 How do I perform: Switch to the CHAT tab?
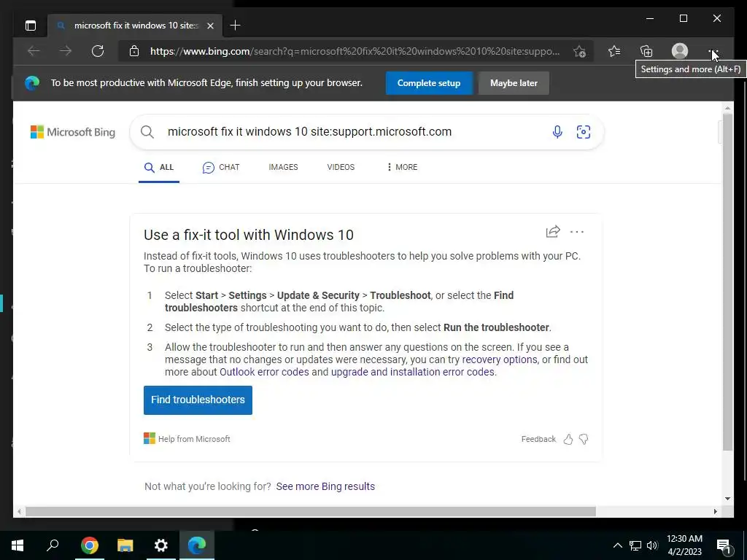[x=221, y=167]
